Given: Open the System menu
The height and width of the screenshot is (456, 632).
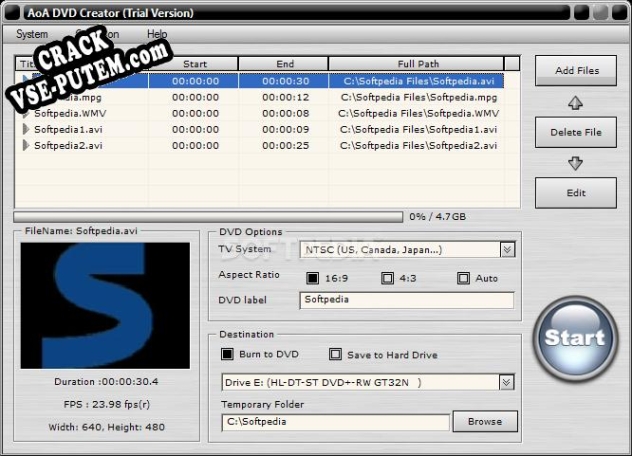Looking at the screenshot, I should click(x=32, y=34).
